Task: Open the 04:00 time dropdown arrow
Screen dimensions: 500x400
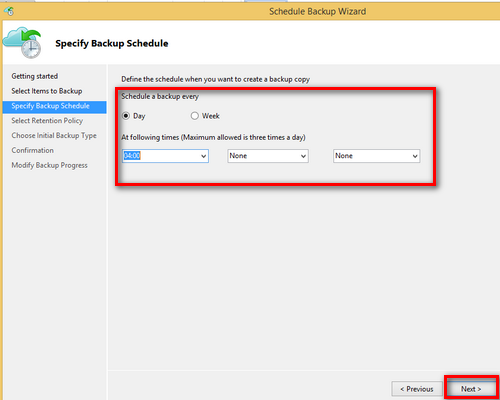Action: click(x=203, y=156)
